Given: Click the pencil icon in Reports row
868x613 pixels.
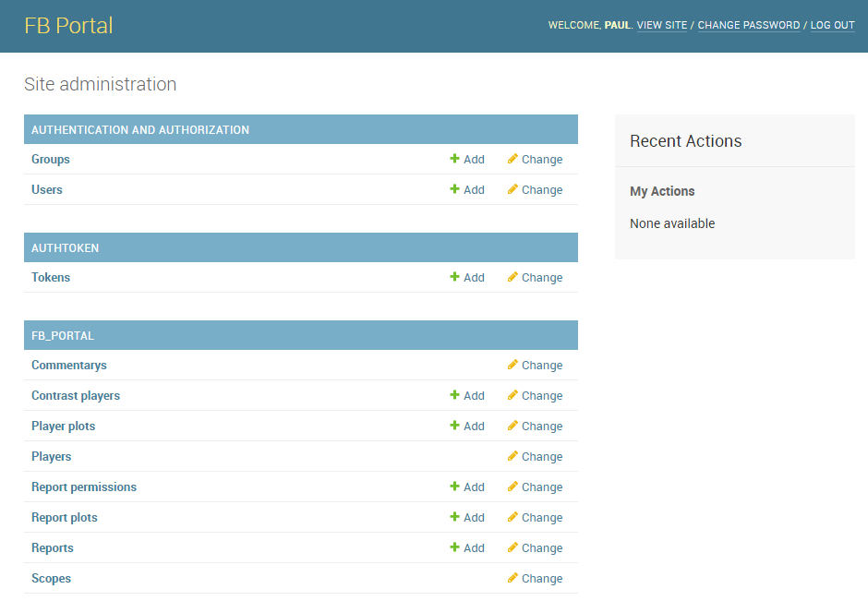Looking at the screenshot, I should (512, 547).
